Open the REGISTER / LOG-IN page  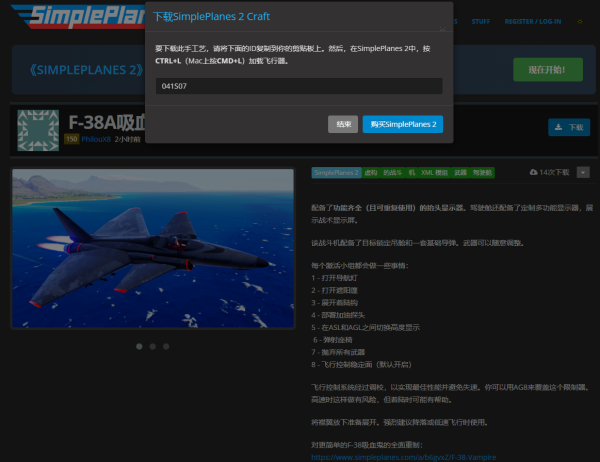click(x=533, y=21)
